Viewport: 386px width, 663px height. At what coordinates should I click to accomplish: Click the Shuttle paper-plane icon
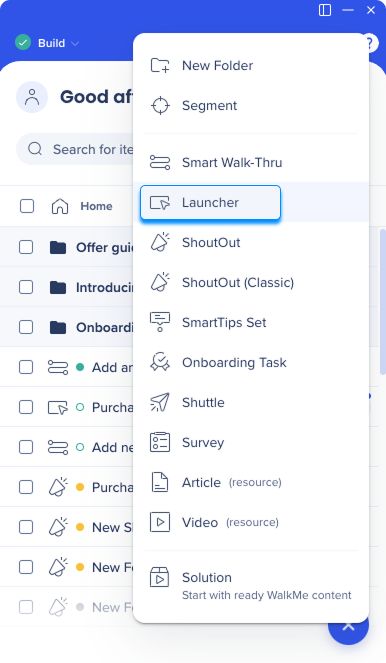coord(160,403)
